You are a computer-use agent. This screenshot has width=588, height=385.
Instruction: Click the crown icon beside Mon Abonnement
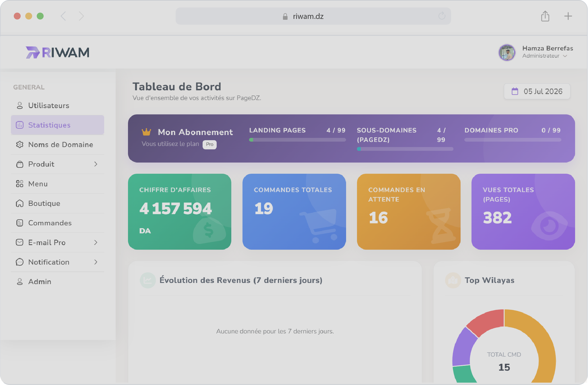(x=146, y=132)
